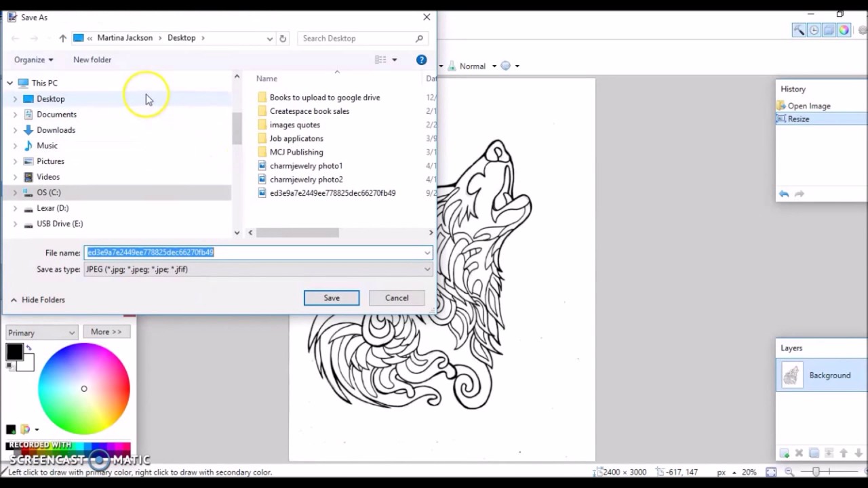Image resolution: width=868 pixels, height=488 pixels.
Task: Click the Up one folder arrow
Action: click(62, 39)
